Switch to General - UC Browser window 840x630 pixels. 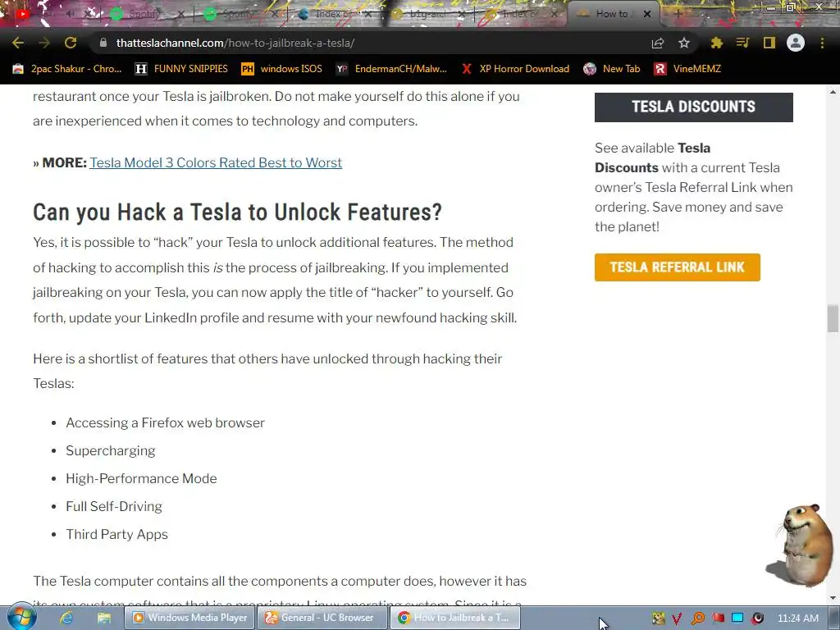pos(322,618)
